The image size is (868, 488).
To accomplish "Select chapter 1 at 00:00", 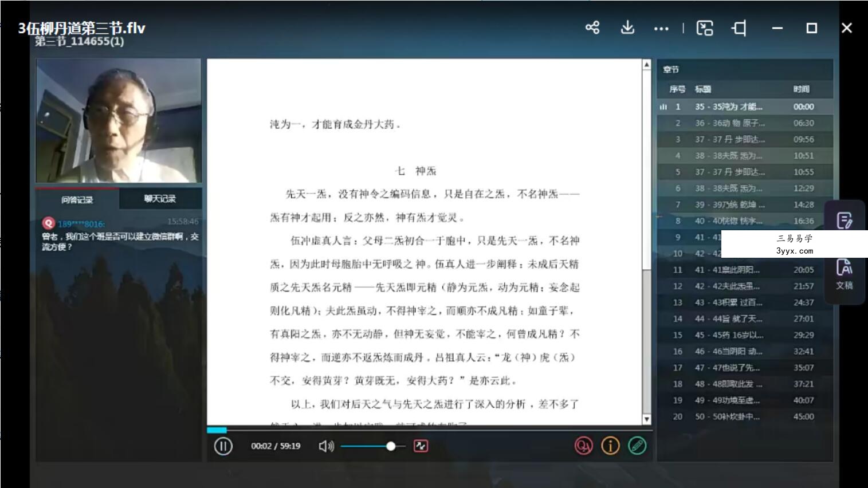I will (745, 107).
